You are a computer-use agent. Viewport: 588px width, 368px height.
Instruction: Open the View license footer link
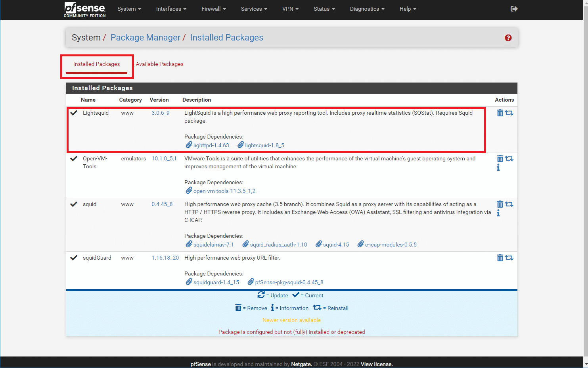(x=377, y=364)
